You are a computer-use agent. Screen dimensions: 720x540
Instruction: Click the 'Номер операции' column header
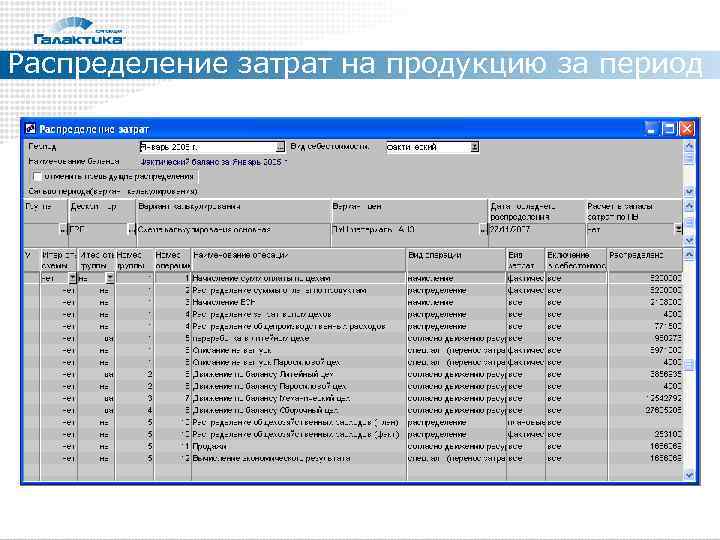point(172,260)
